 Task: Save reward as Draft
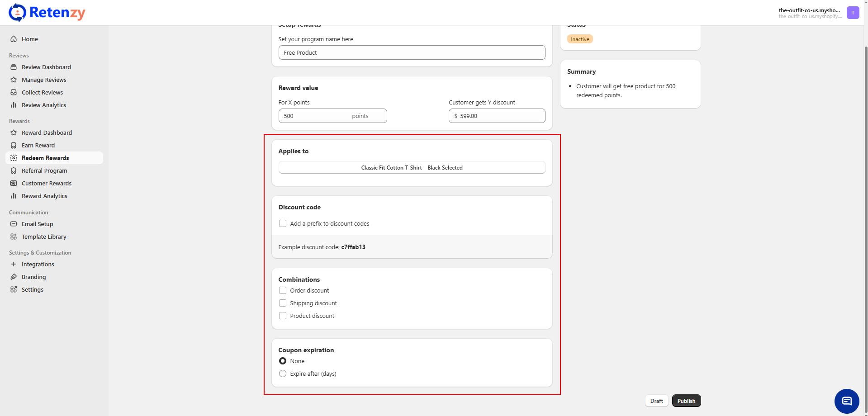click(x=656, y=401)
